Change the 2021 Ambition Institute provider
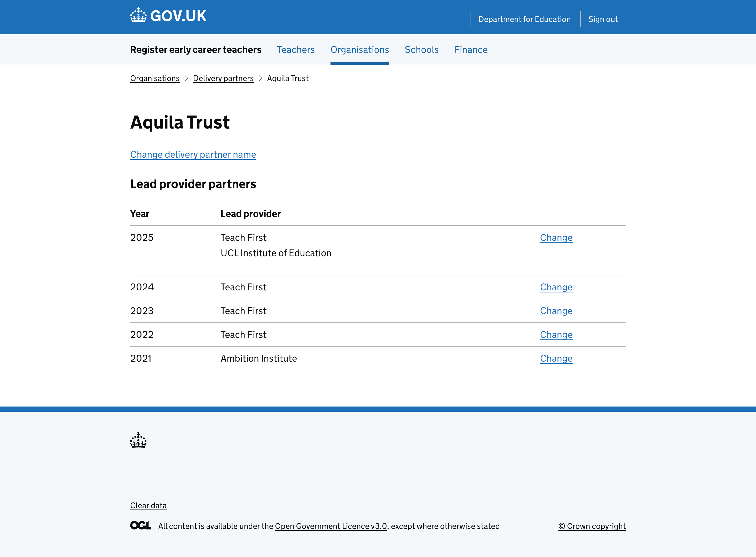 tap(556, 359)
